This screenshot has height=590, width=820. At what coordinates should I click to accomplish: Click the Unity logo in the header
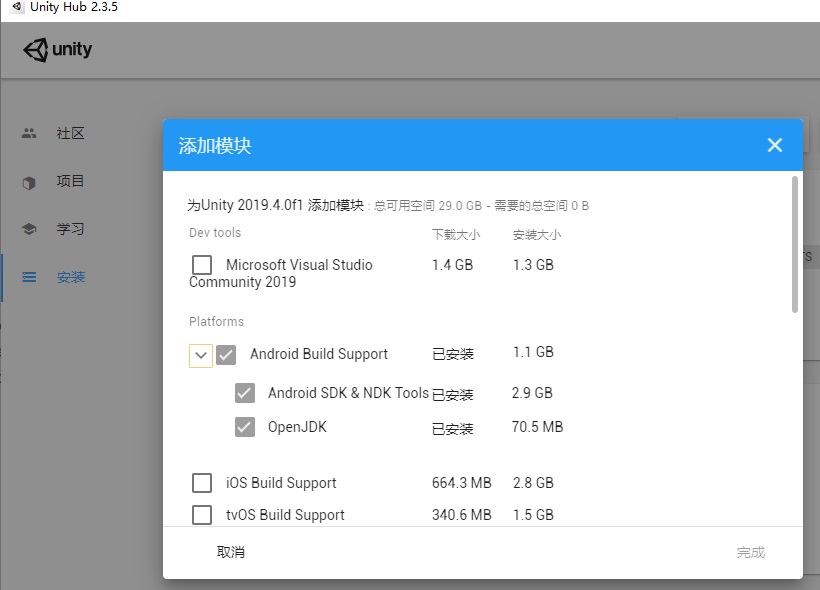click(x=57, y=49)
